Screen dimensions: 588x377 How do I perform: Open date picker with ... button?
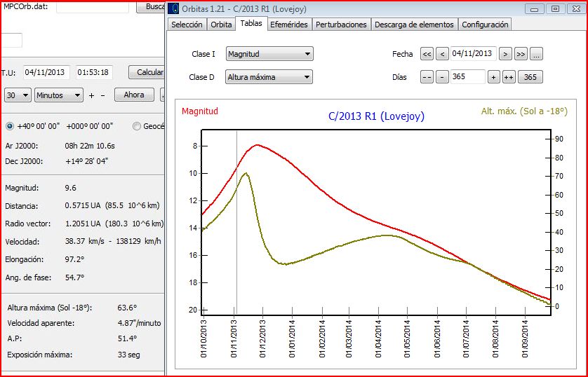536,54
